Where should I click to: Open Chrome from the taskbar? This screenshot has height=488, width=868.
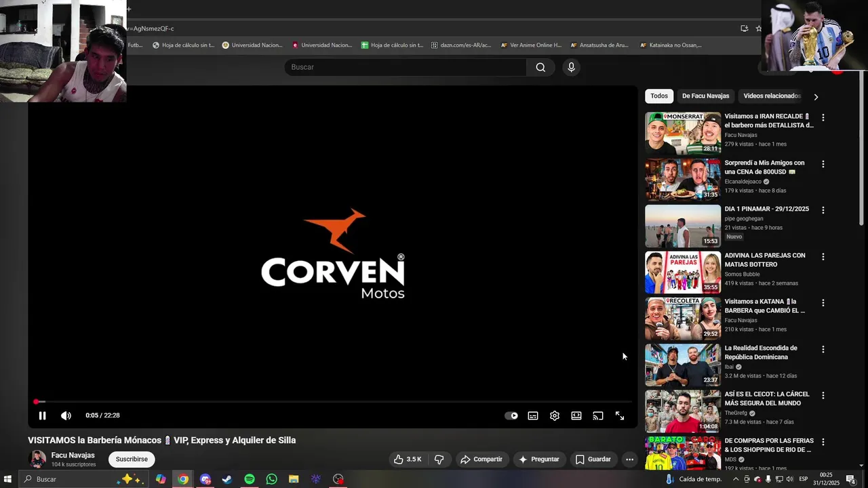tap(183, 479)
